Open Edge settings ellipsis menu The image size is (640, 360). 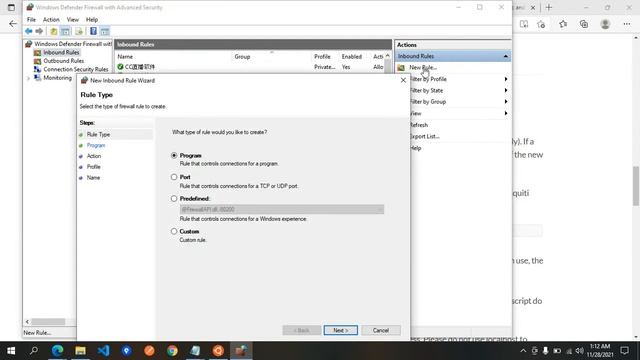coord(627,24)
